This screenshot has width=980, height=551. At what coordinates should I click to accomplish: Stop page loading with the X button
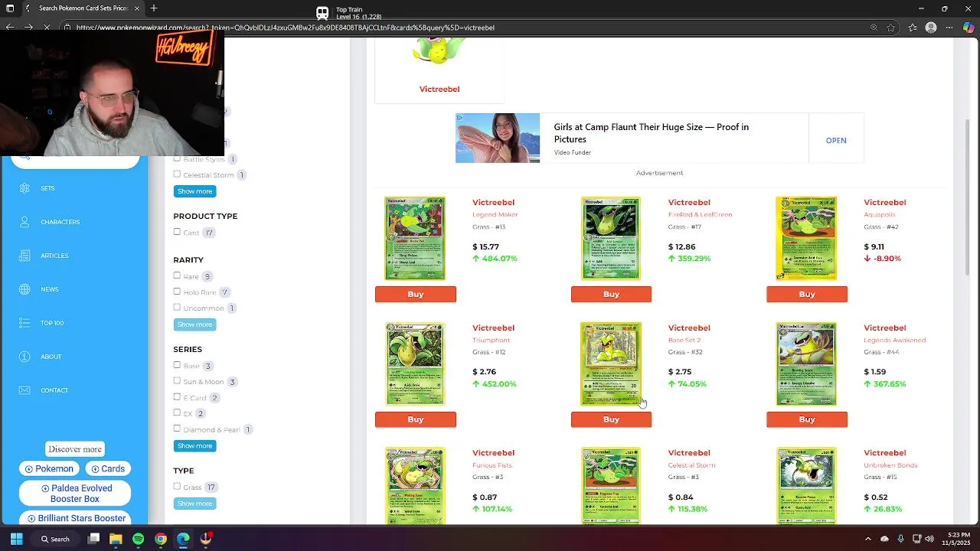click(47, 28)
